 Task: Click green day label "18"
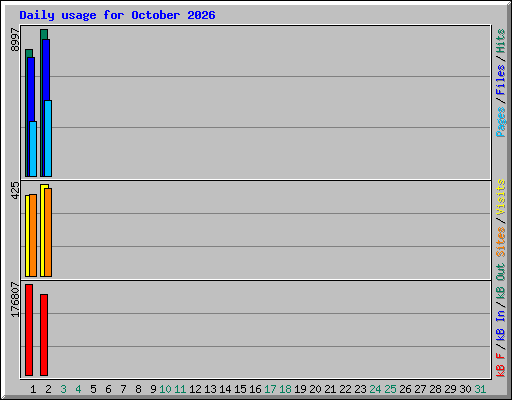[x=285, y=389]
